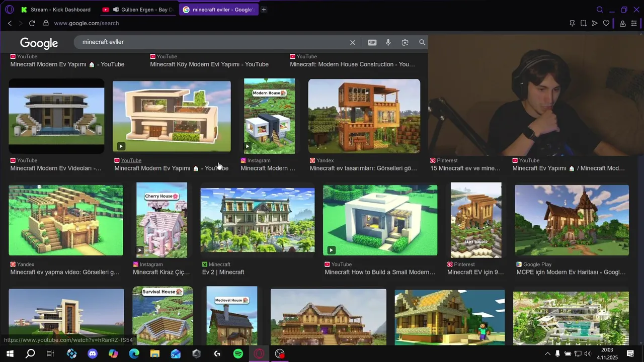
Task: Launch Discord from the taskbar
Action: pyautogui.click(x=93, y=354)
